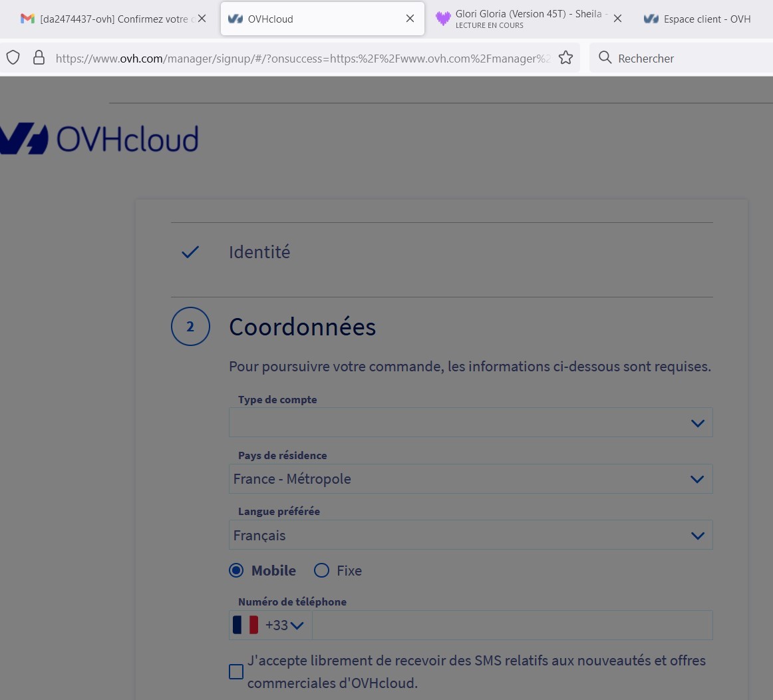Expand the +33 country code selector

click(x=285, y=625)
